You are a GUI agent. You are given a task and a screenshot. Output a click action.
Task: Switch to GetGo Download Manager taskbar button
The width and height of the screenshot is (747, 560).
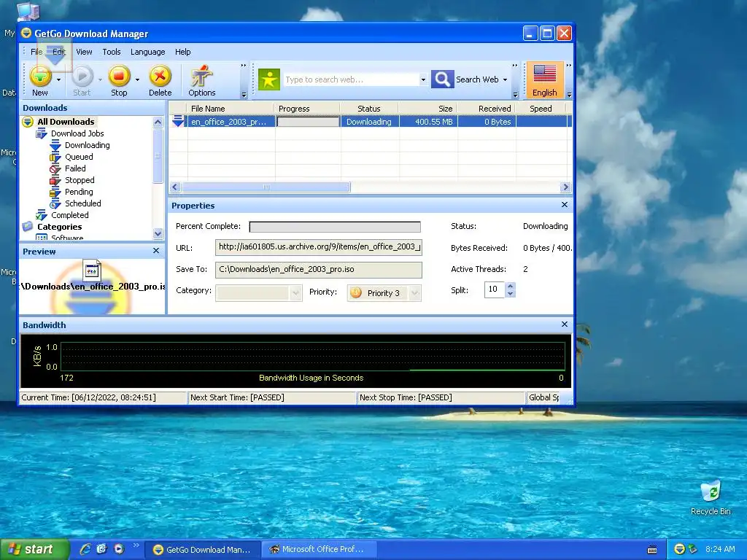[x=203, y=550]
